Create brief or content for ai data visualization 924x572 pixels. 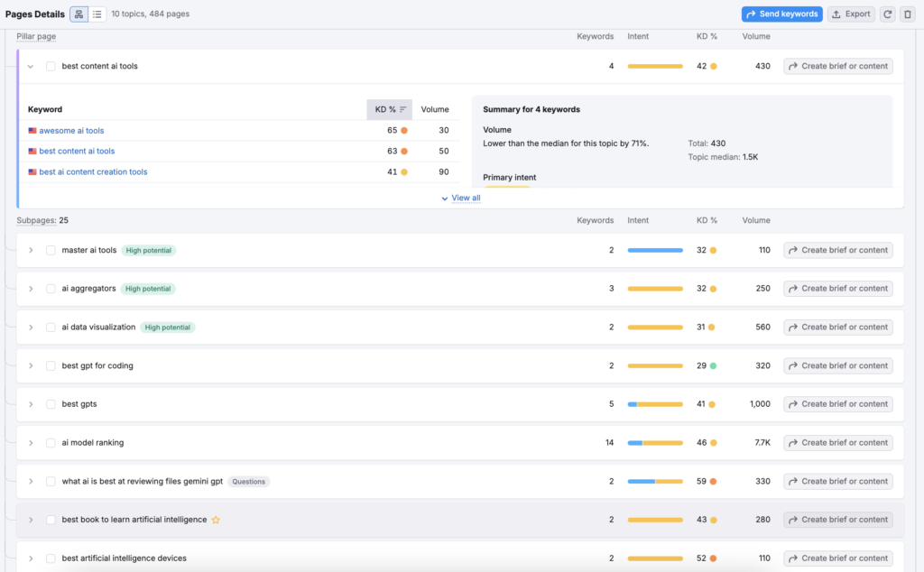(x=838, y=328)
